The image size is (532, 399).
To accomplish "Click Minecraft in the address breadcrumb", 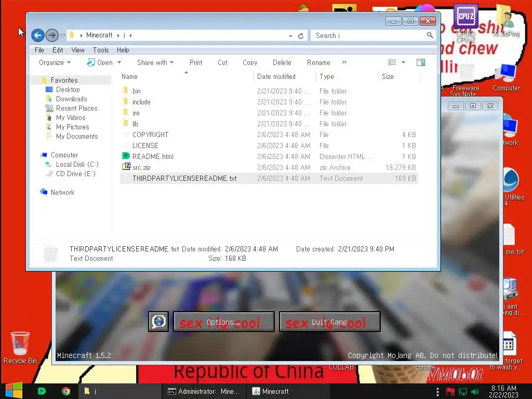I will (99, 35).
